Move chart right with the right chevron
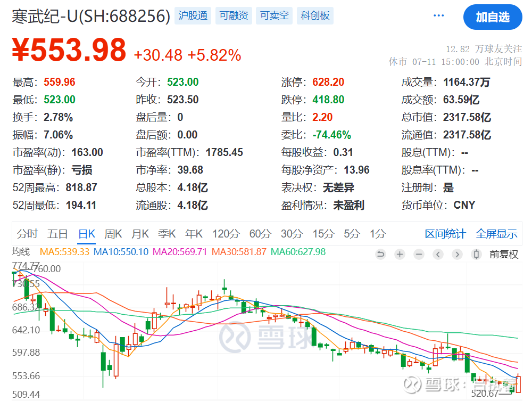The image size is (532, 401). (457, 254)
